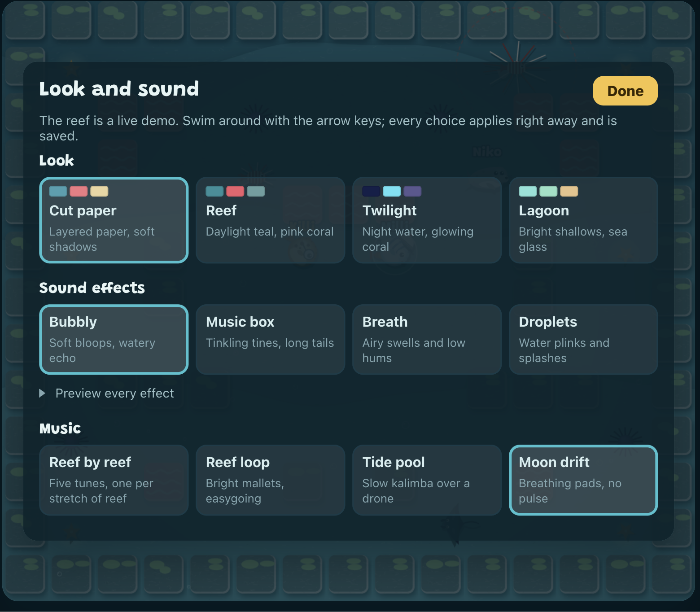Pick the Lagoon look
Screen dimensions: 700x612
point(583,220)
